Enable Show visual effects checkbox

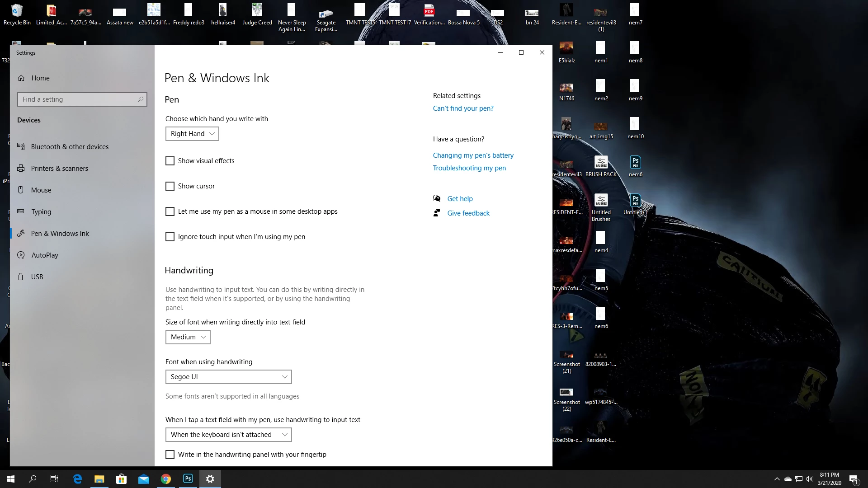[x=170, y=161]
